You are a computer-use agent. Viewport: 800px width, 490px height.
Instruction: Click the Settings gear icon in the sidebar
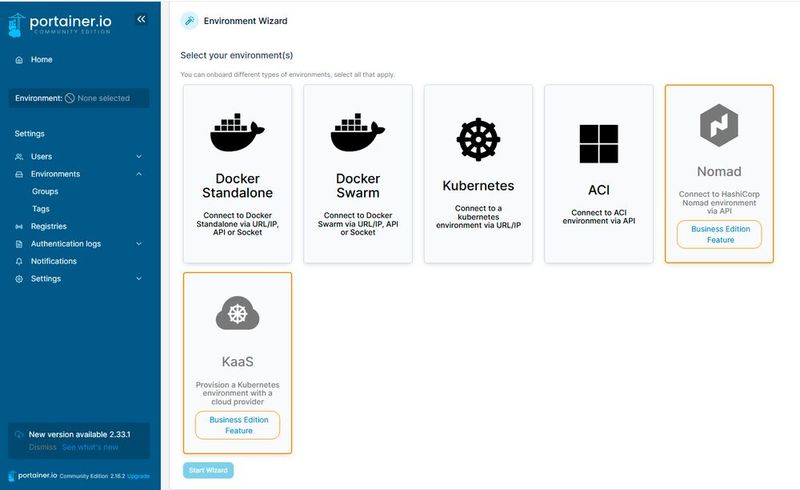pyautogui.click(x=19, y=279)
